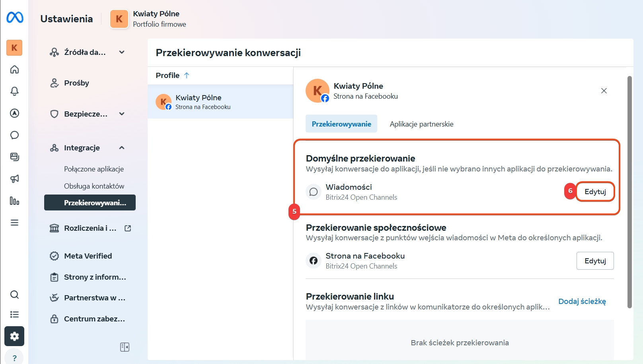Click the Kwiaty Polne portfolio avatar in header

(x=119, y=19)
